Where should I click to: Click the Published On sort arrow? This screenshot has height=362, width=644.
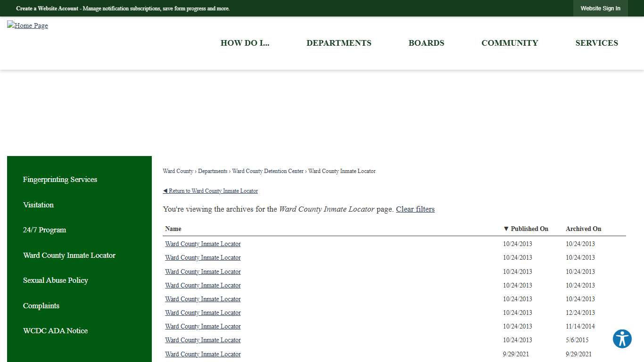coord(506,229)
